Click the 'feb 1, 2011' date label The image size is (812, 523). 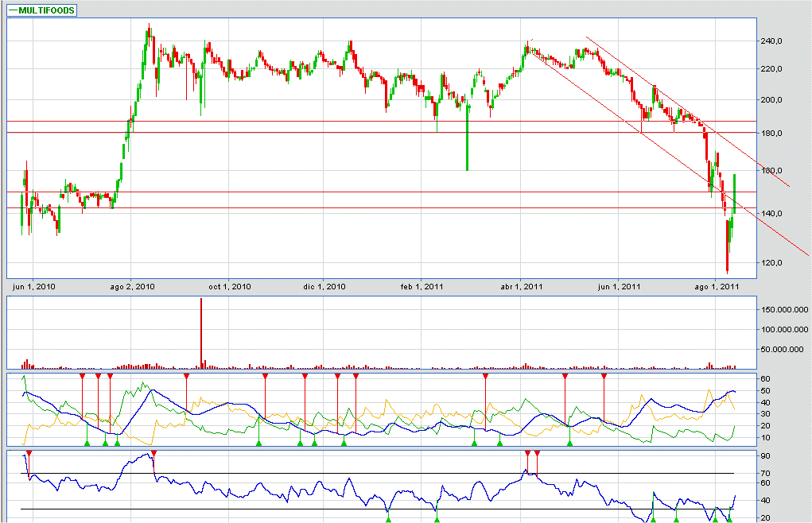421,286
